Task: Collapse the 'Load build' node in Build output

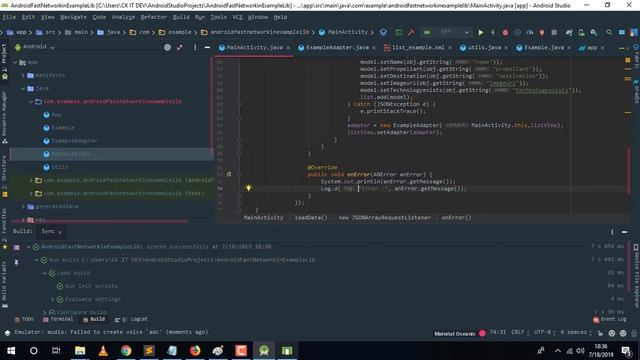Action: pos(44,273)
